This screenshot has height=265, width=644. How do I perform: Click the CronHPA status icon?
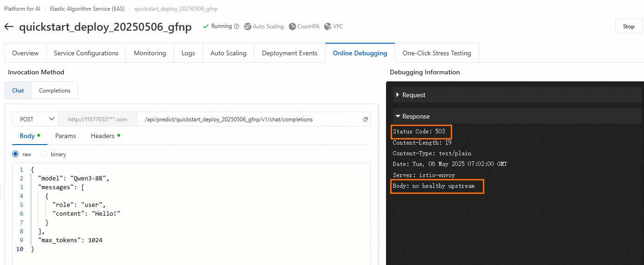click(x=292, y=26)
